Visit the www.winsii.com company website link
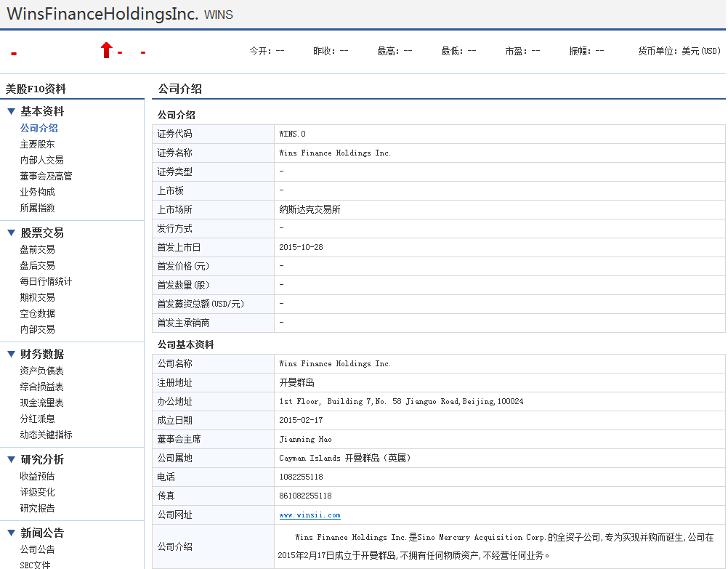 (x=310, y=515)
